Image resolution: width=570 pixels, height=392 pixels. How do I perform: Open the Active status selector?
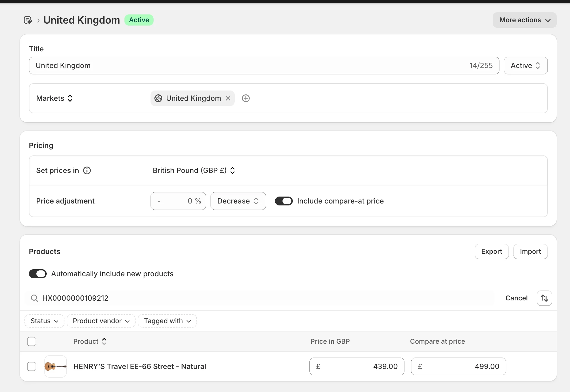(x=526, y=66)
